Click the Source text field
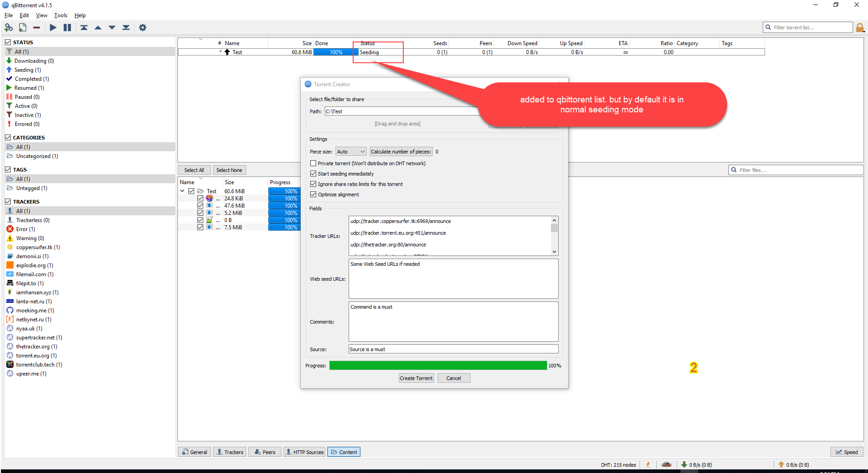This screenshot has height=473, width=868. coord(453,349)
